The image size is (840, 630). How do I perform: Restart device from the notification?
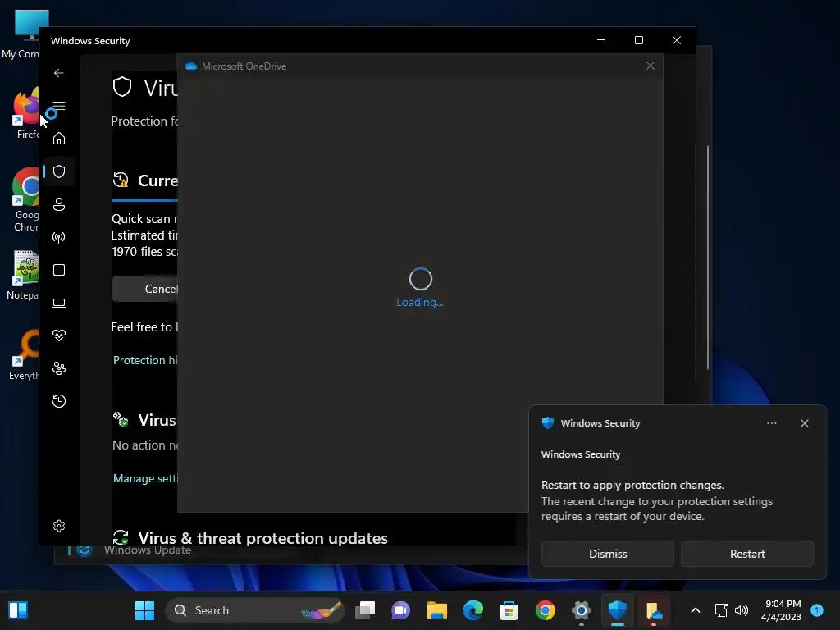[747, 554]
